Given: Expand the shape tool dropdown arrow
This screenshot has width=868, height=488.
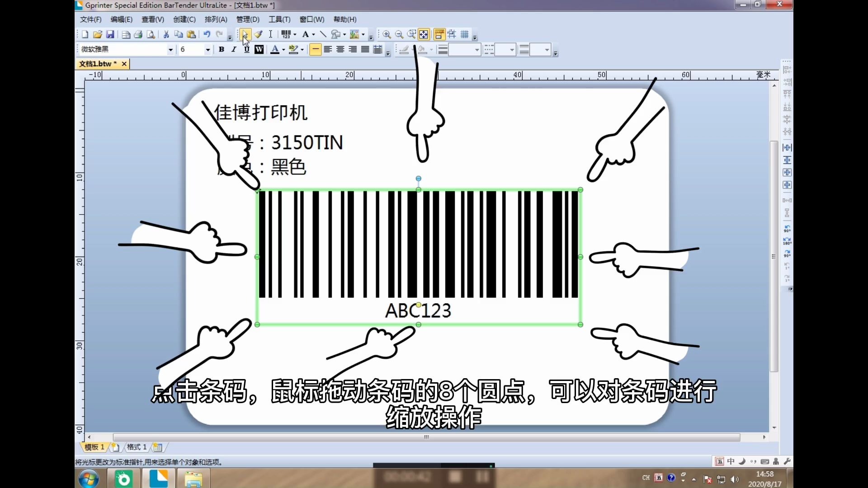Looking at the screenshot, I should pos(344,34).
